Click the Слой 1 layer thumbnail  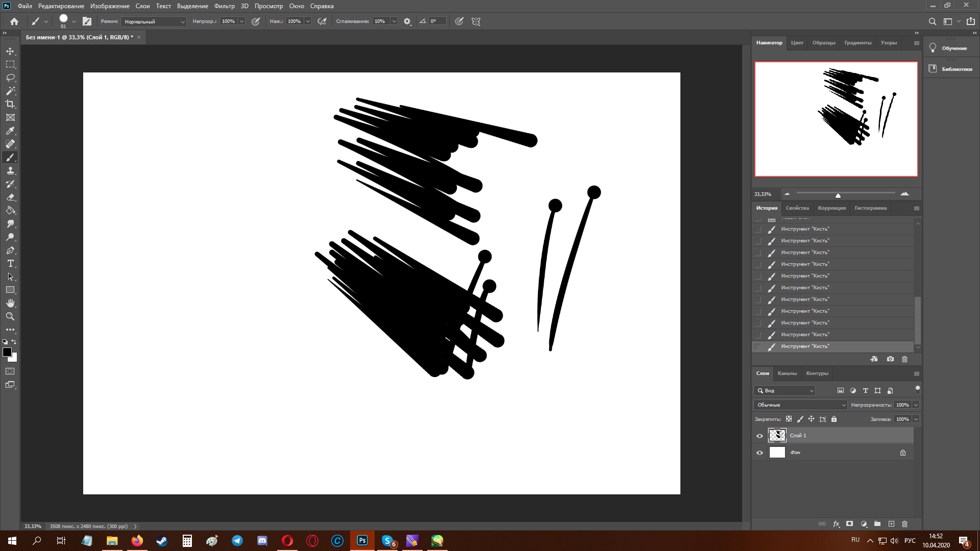(777, 435)
